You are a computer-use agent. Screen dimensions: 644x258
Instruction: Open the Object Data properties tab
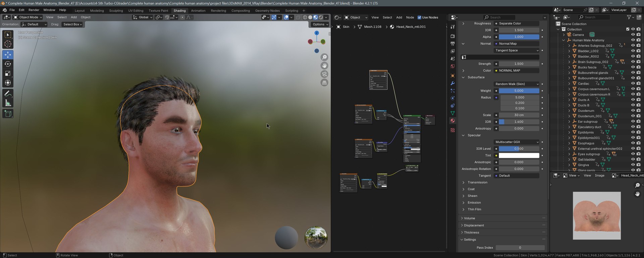coord(452,113)
